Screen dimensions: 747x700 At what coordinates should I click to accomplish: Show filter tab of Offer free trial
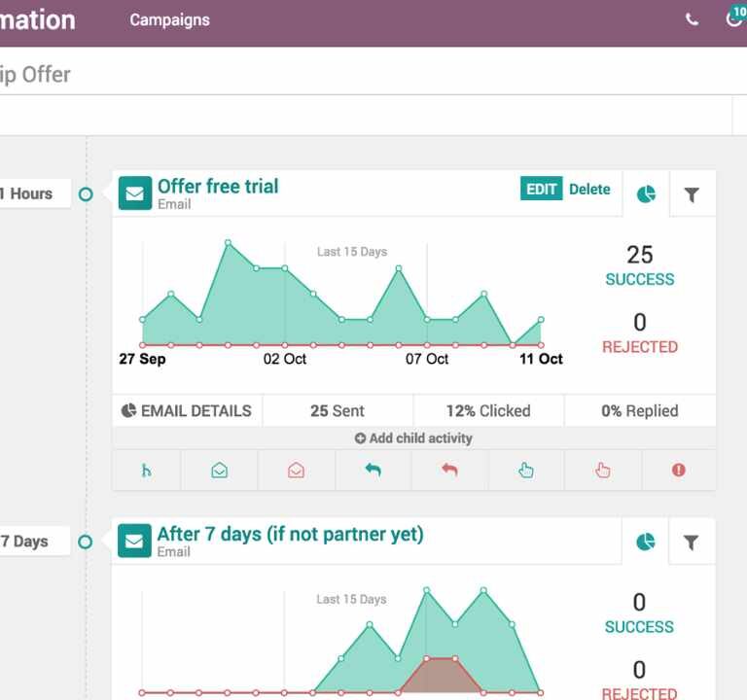click(692, 194)
